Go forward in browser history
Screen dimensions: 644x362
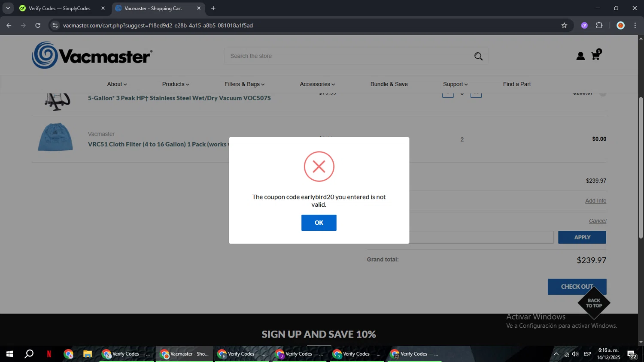click(x=23, y=25)
